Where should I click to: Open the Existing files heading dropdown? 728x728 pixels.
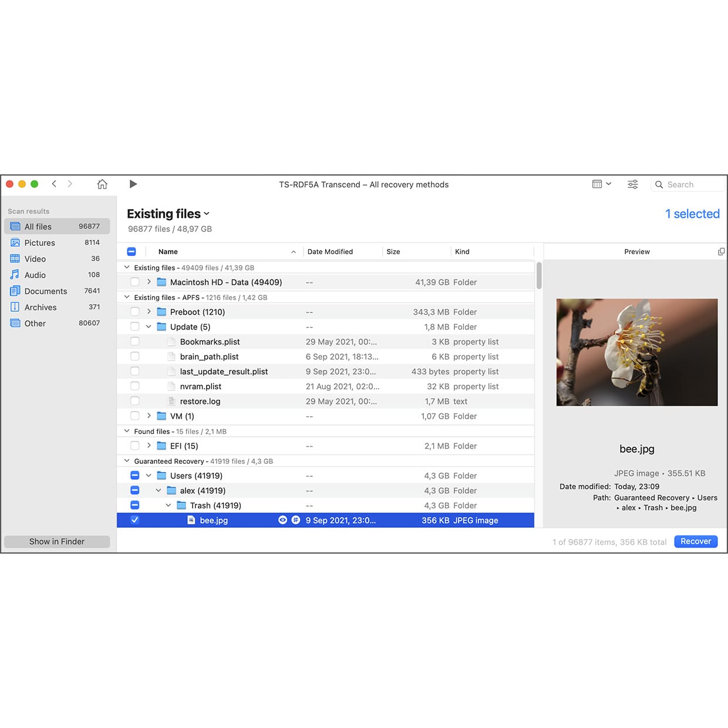point(168,214)
